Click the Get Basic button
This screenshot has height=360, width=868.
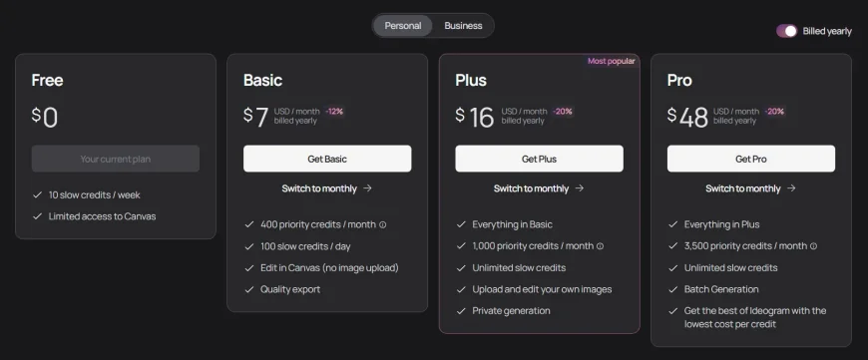327,159
